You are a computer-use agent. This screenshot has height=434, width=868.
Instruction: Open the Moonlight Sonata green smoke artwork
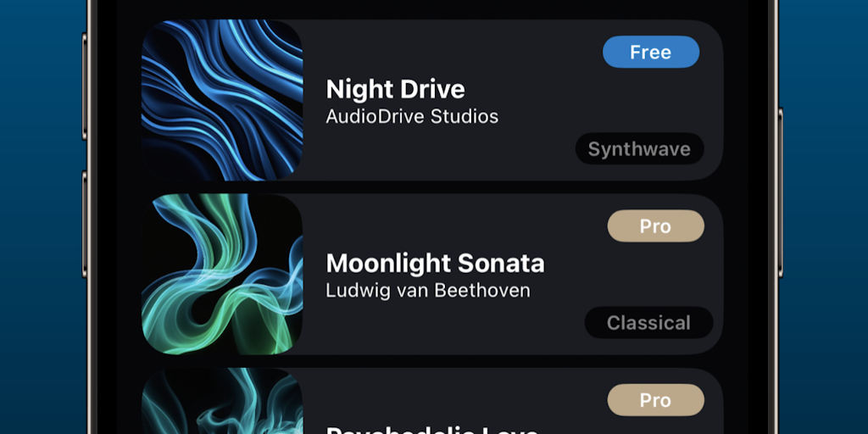click(x=222, y=274)
